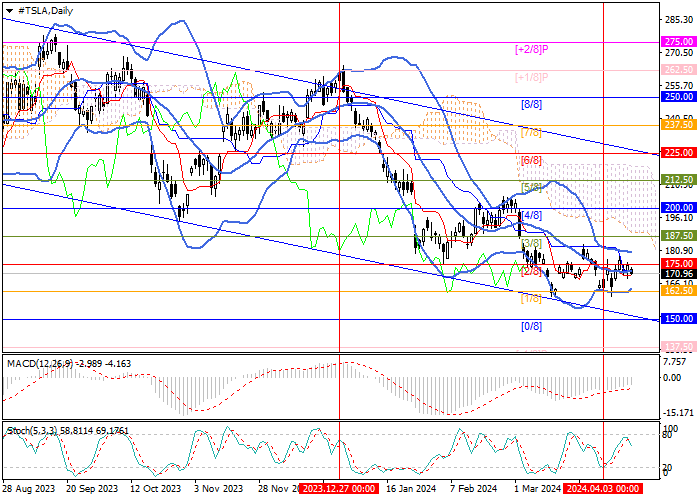700x500 pixels.
Task: Select the 200.00 blue price label
Action: coord(679,208)
